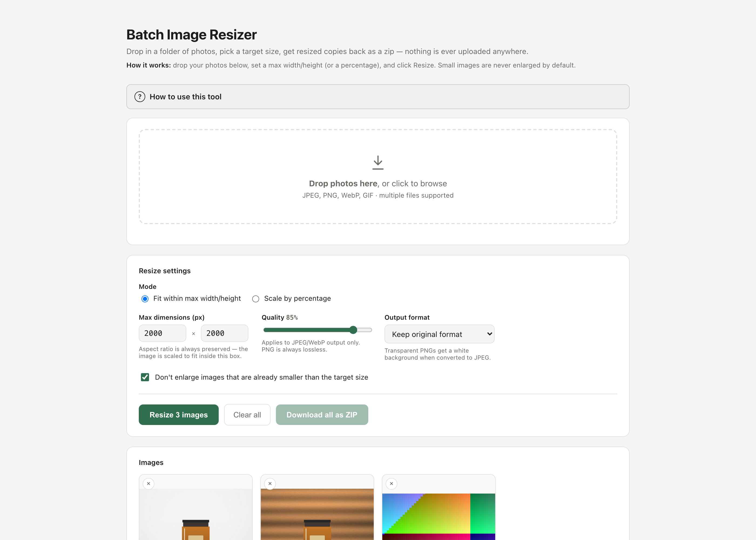756x540 pixels.
Task: Click the max width input field
Action: tap(162, 333)
